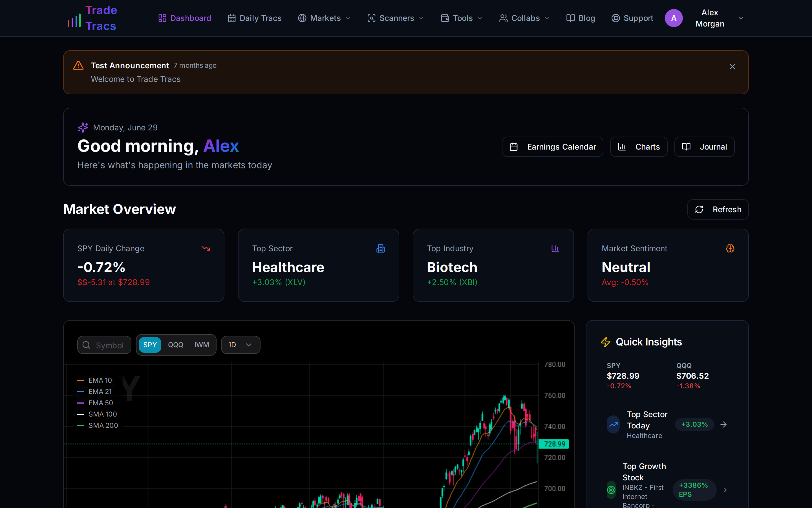
Task: Click the Market Sentiment brain icon
Action: tap(730, 248)
